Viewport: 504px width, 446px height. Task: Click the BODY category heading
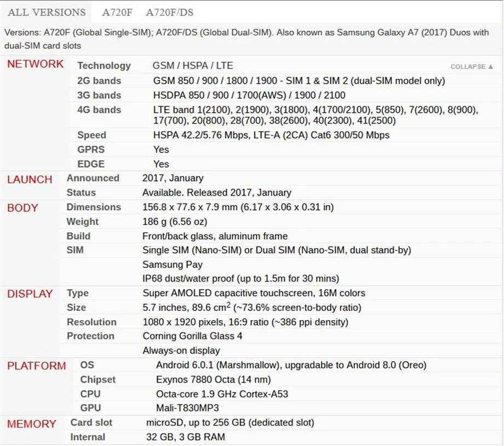coord(22,208)
